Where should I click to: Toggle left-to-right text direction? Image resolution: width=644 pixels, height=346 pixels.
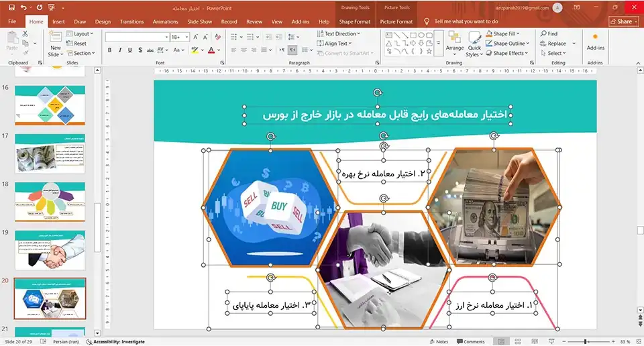click(x=282, y=50)
